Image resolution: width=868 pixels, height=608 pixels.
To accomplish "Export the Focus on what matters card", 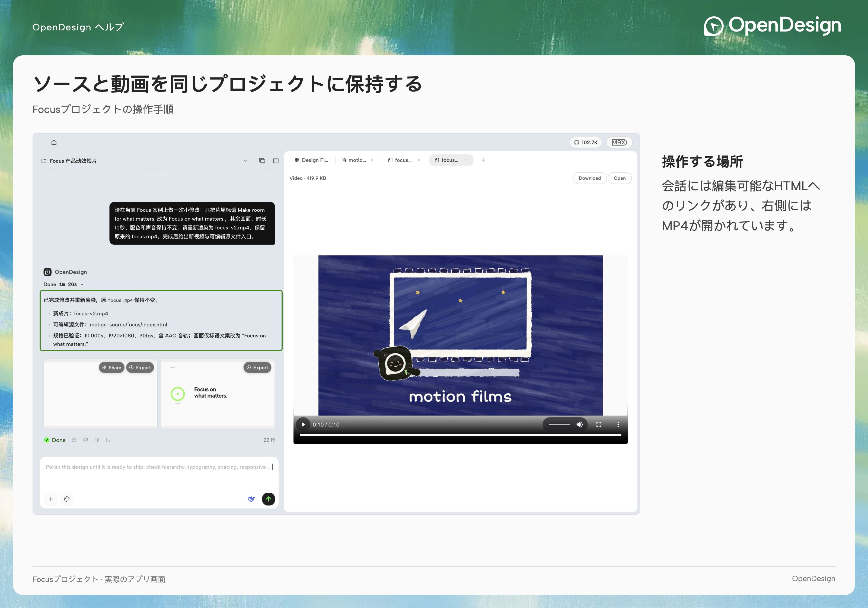I will pos(257,367).
